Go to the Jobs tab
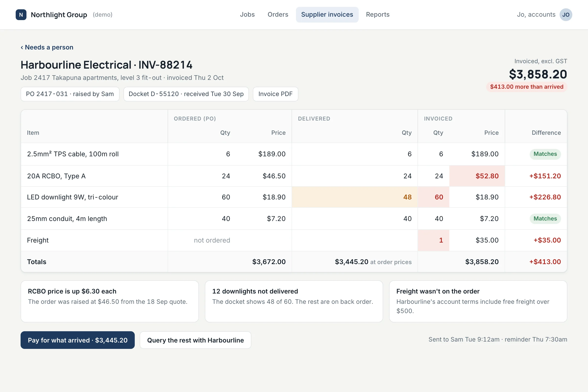 pyautogui.click(x=247, y=14)
